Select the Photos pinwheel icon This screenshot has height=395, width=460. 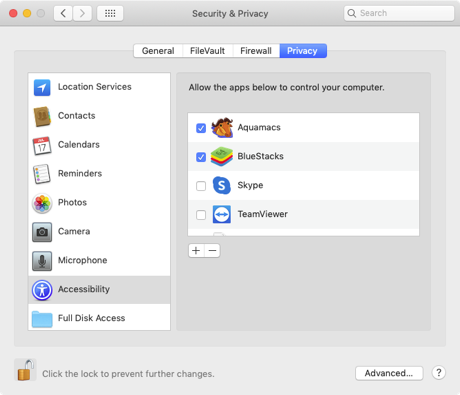click(x=42, y=203)
